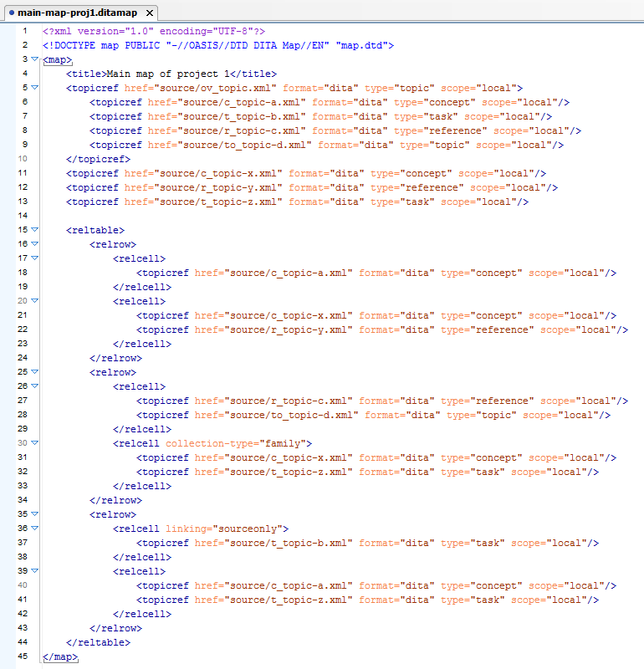
Task: Click the closing </reltable> tag
Action: tap(98, 642)
